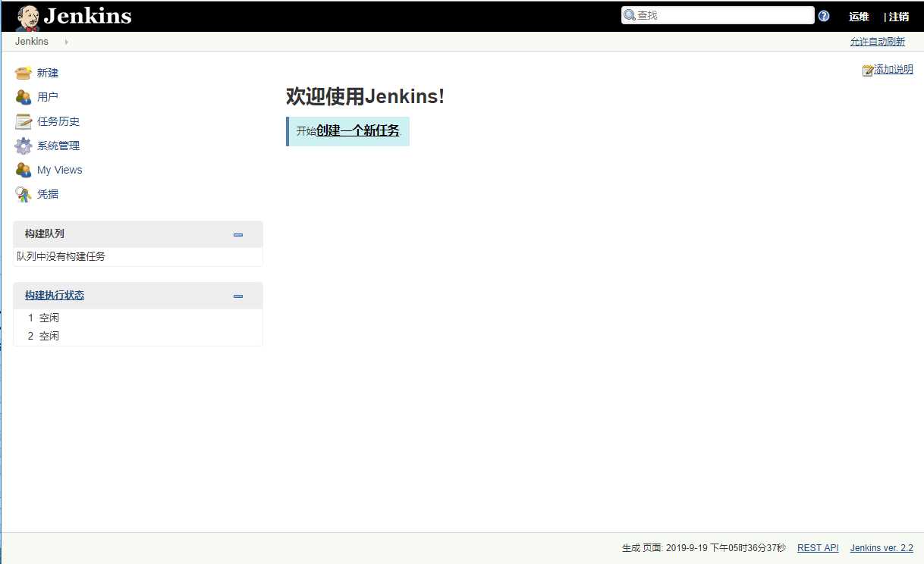Image resolution: width=924 pixels, height=564 pixels.
Task: Click the 查找 search input field
Action: 718,15
